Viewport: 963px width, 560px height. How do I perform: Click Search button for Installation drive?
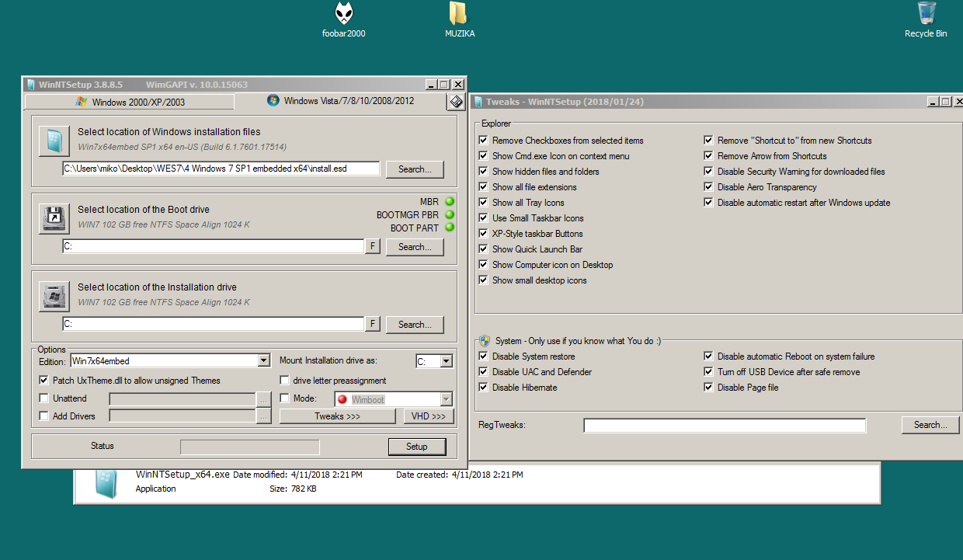[x=415, y=325]
